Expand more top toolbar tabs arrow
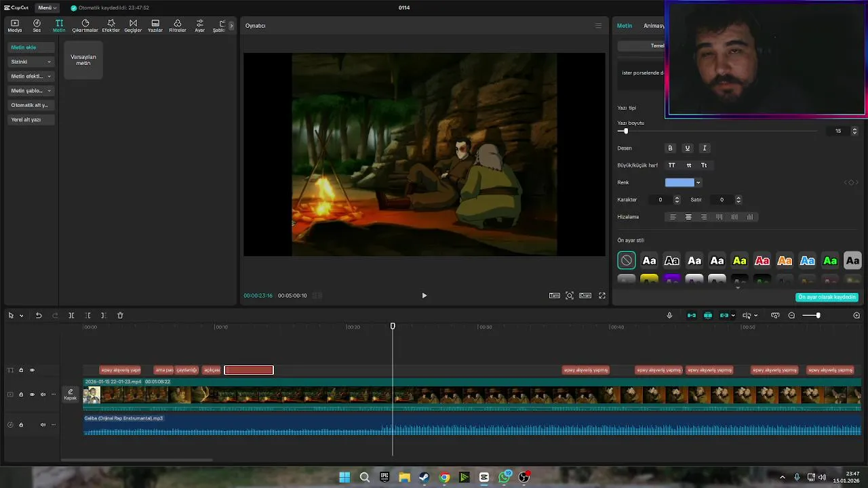Viewport: 868px width, 488px height. [x=231, y=26]
